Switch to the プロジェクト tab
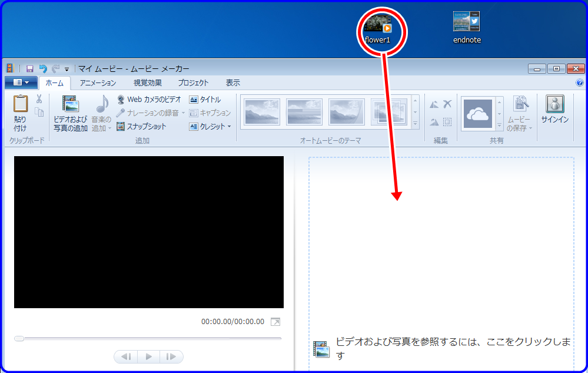This screenshot has height=373, width=588. 193,83
